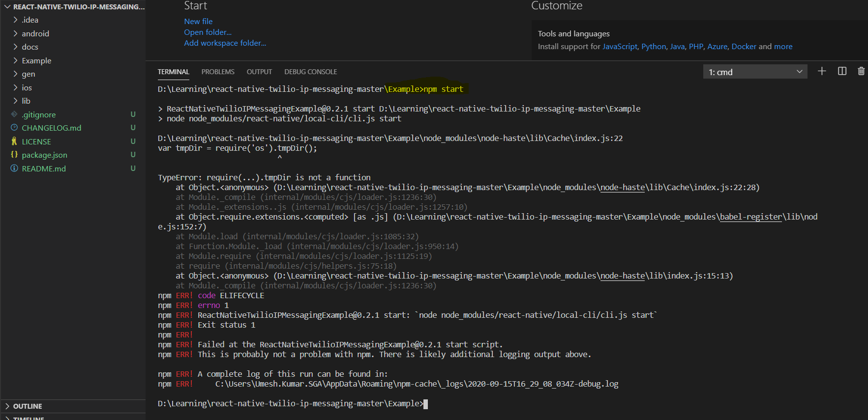The image size is (868, 420).
Task: Click the 'npm ERR! code ELIFECYCLE' line
Action: (x=211, y=295)
